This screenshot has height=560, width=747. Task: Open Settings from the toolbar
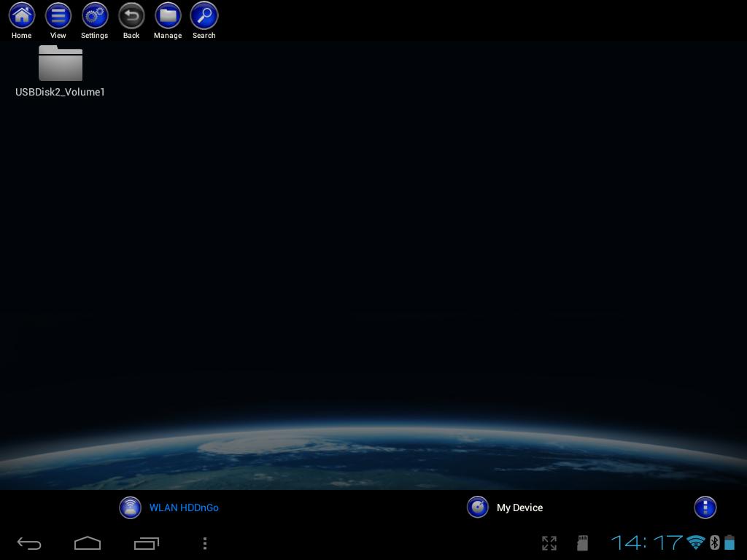point(94,15)
